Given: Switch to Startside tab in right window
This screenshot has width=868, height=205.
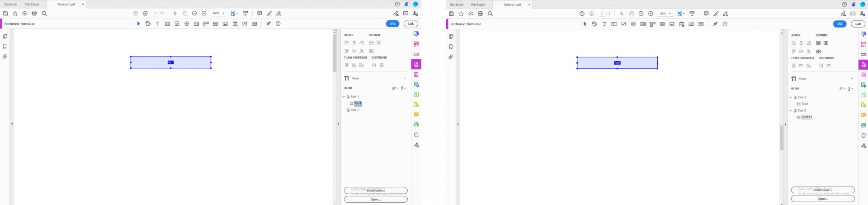Looking at the screenshot, I should [x=457, y=5].
